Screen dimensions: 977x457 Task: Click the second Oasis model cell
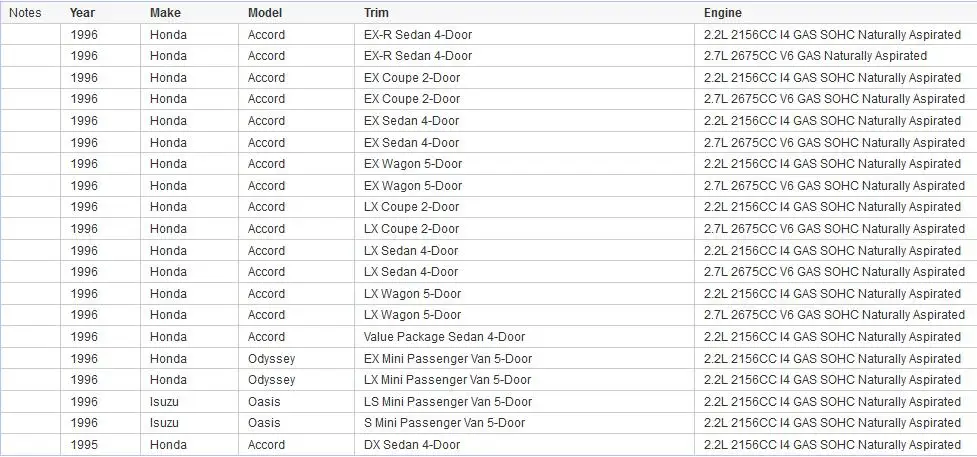[297, 423]
